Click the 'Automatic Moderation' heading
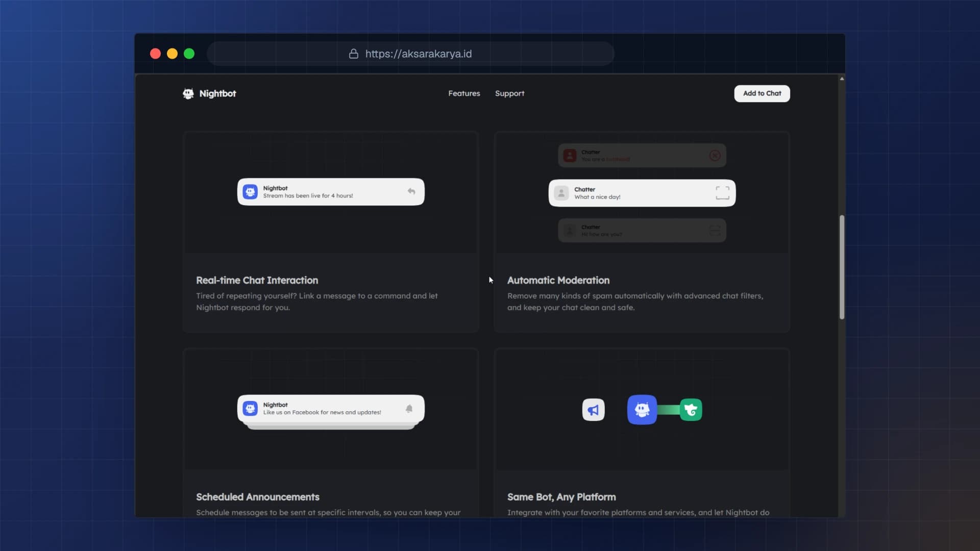Image resolution: width=980 pixels, height=551 pixels. pyautogui.click(x=558, y=280)
